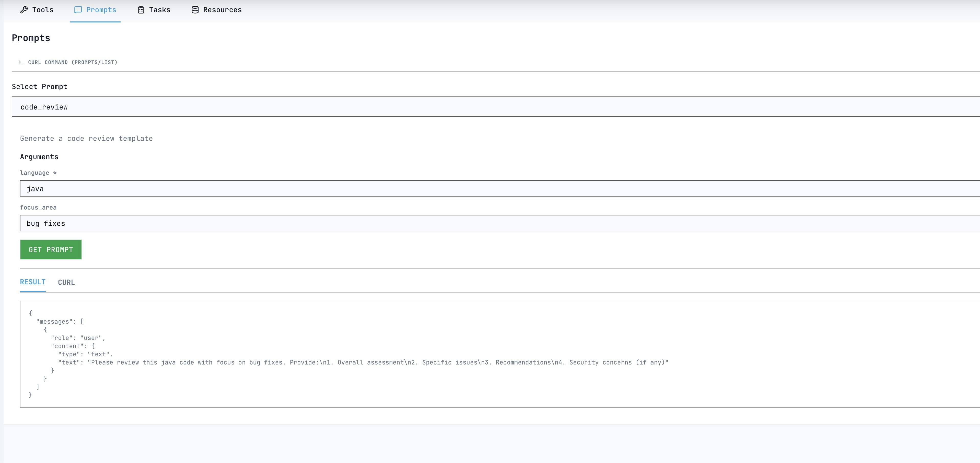Click the clipboard icon beside Tasks
Screen dimensions: 980x463
[x=141, y=10]
